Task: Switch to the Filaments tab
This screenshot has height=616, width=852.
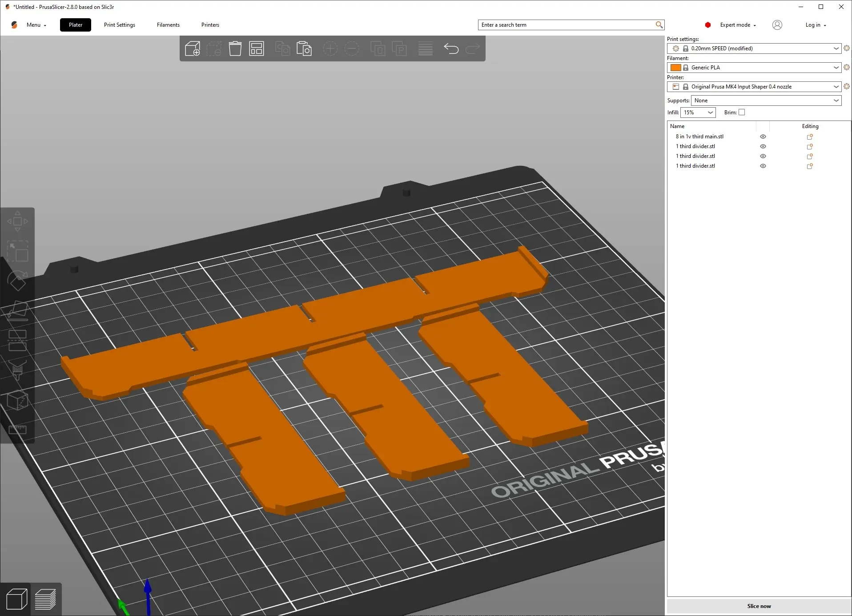Action: (168, 25)
